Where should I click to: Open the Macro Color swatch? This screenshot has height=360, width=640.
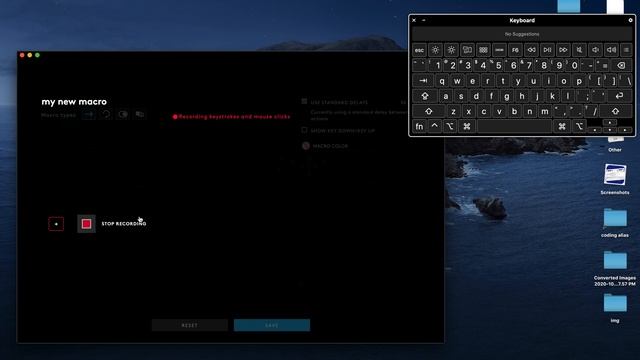click(x=306, y=146)
